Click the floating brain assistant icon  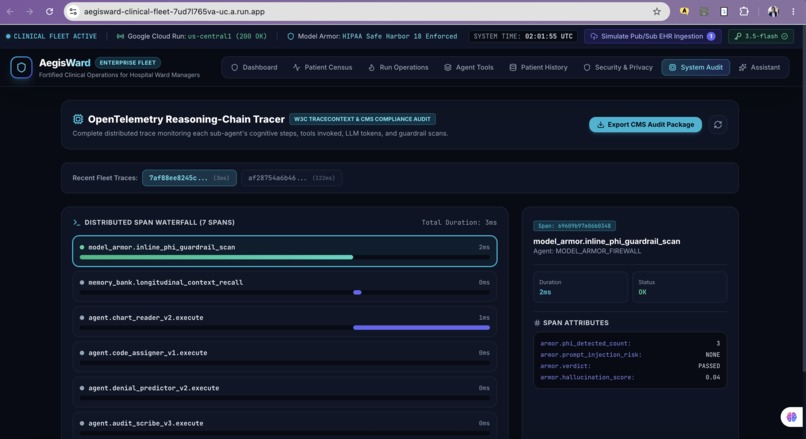click(x=792, y=416)
